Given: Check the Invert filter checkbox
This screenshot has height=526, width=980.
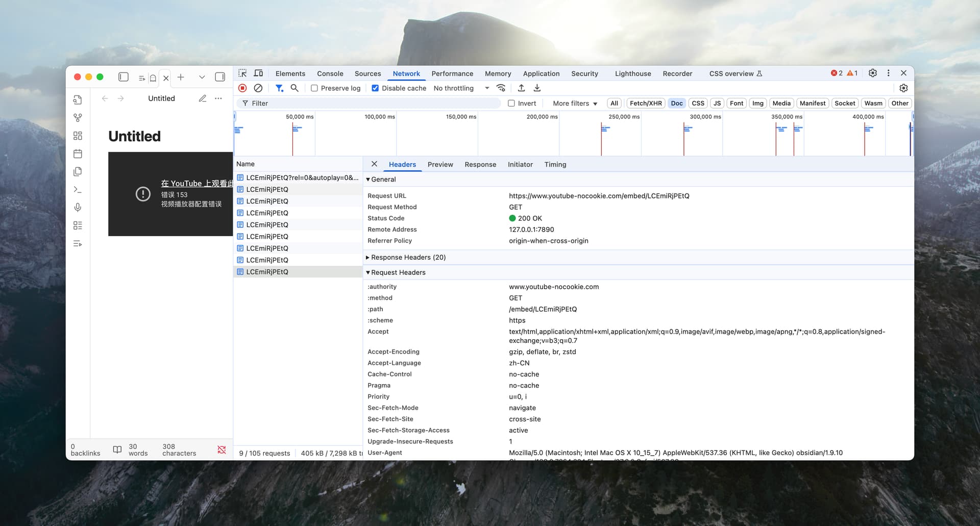Looking at the screenshot, I should coord(511,104).
